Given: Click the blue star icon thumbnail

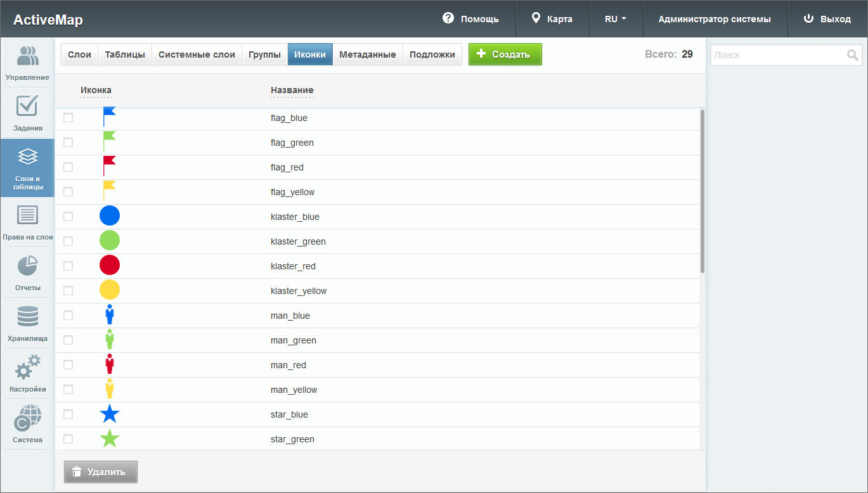Looking at the screenshot, I should click(110, 414).
